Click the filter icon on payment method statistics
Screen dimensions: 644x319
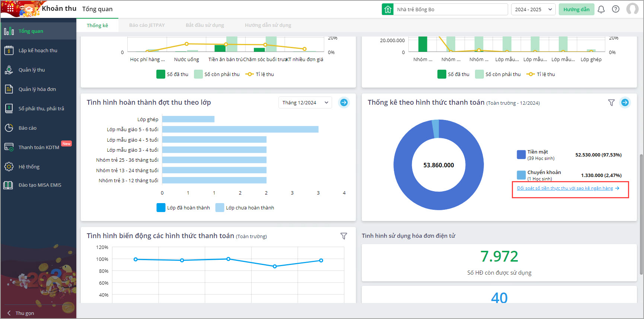[611, 102]
